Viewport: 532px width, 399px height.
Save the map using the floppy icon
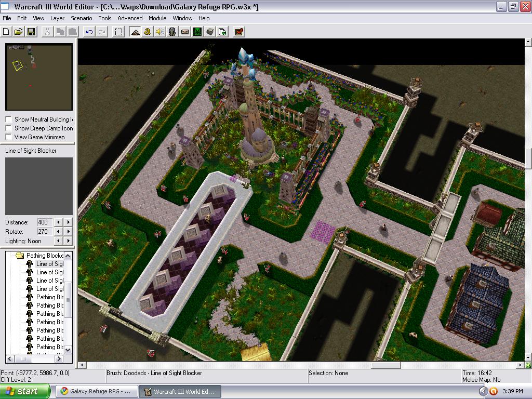(x=31, y=32)
